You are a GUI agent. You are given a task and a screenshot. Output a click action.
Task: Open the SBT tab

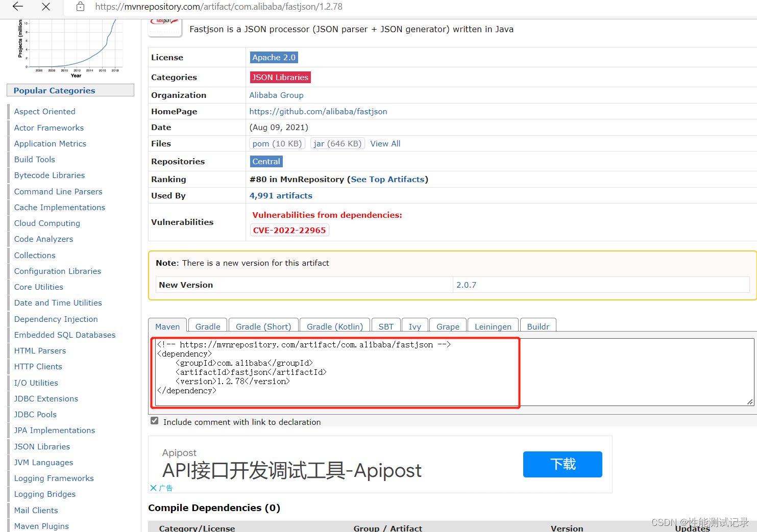(x=386, y=326)
